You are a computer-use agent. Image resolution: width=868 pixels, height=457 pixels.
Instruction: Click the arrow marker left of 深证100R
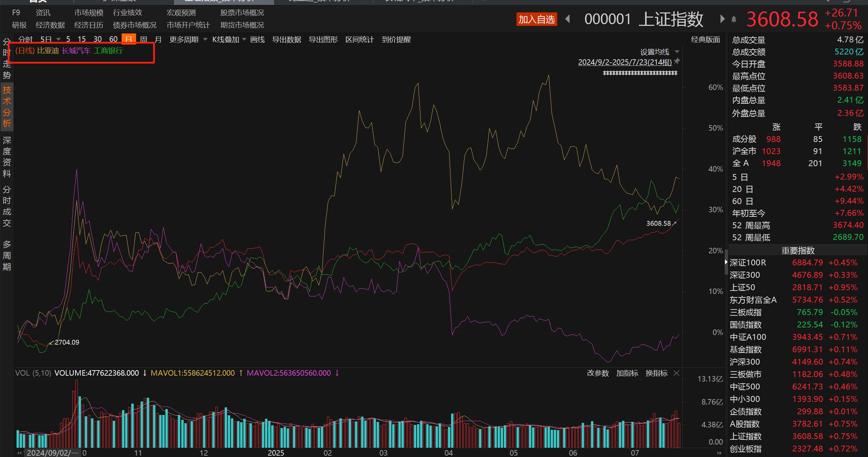pos(726,262)
